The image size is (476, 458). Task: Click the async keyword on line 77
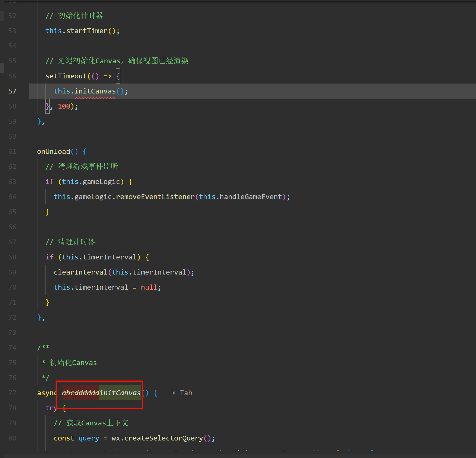tap(47, 393)
